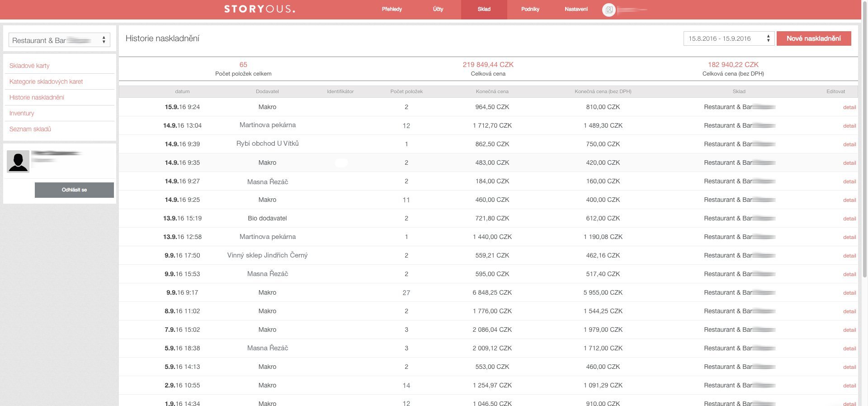Open detail for 15.9.16 9:24 Makro row

849,107
